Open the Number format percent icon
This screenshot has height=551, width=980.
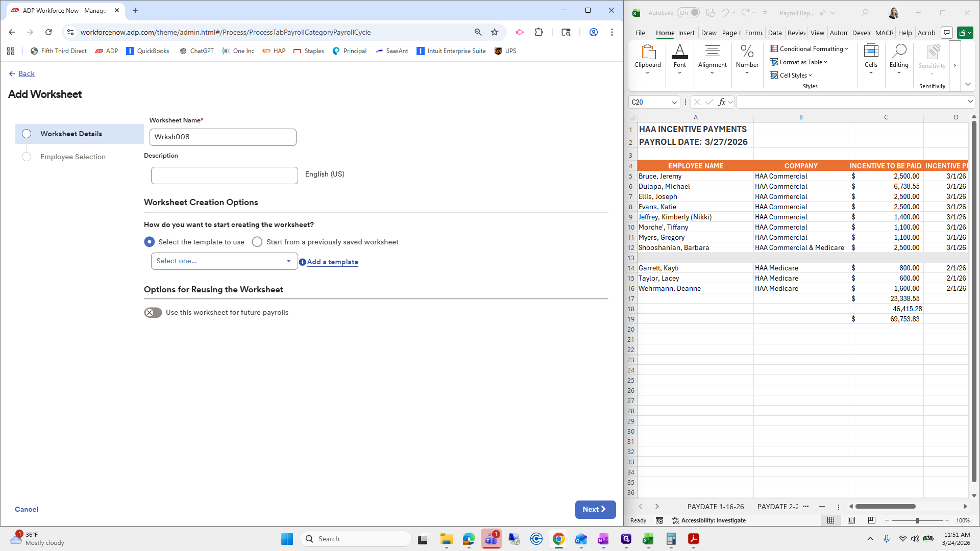coord(747,52)
